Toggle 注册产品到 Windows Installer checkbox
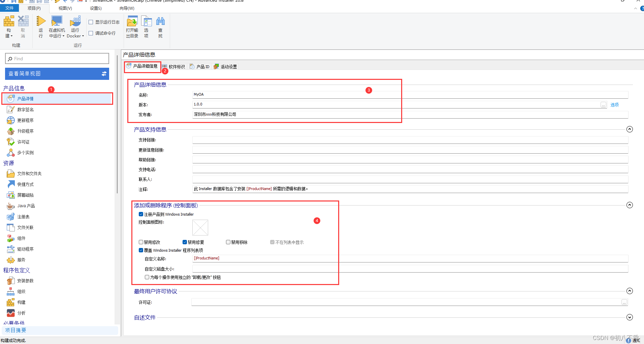644x344 pixels. pos(141,214)
